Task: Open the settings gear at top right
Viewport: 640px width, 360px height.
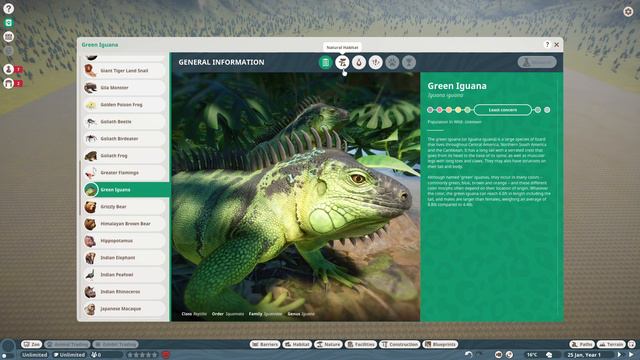Action: point(628,12)
